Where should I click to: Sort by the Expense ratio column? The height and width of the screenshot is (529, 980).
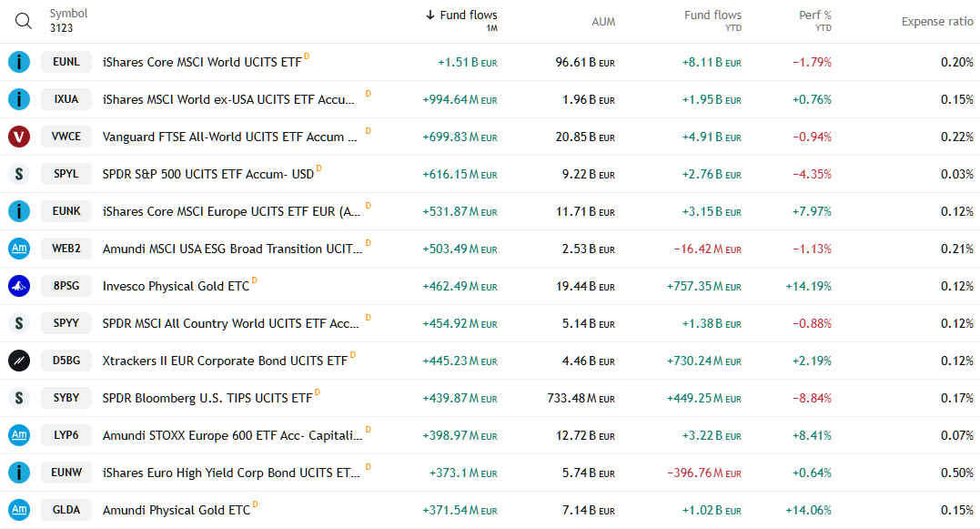coord(937,21)
